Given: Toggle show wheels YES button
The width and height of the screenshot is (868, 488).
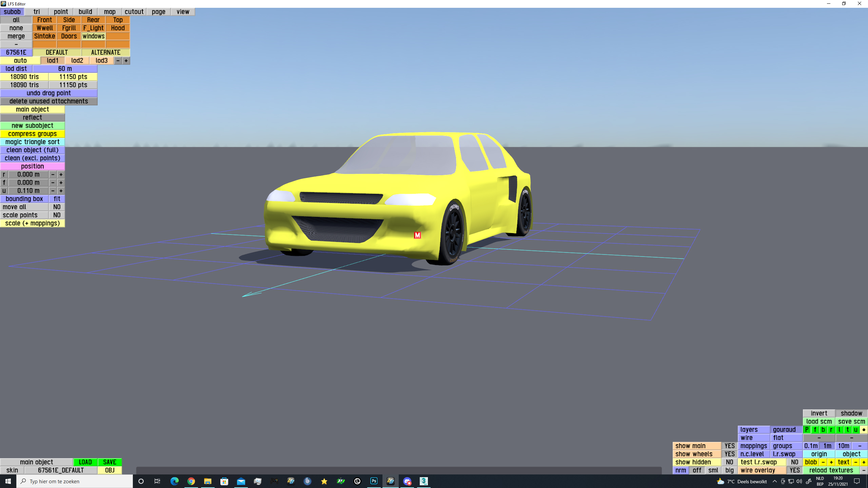Looking at the screenshot, I should [729, 454].
